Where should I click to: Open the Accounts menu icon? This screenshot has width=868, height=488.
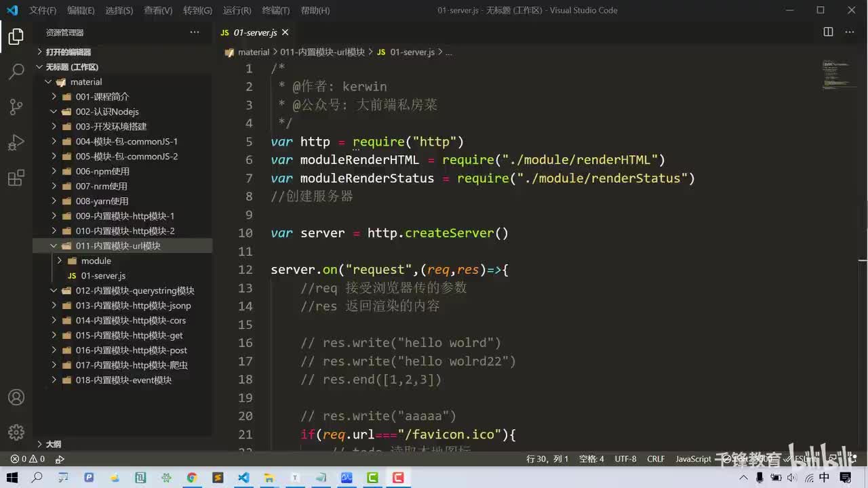[16, 397]
